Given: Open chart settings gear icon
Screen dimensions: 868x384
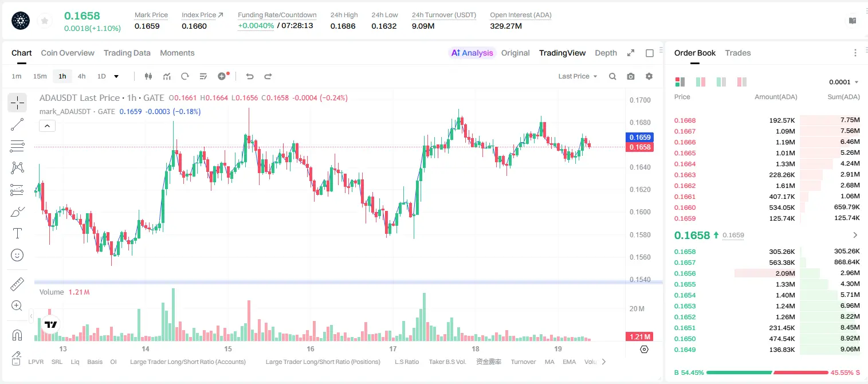Looking at the screenshot, I should (649, 76).
